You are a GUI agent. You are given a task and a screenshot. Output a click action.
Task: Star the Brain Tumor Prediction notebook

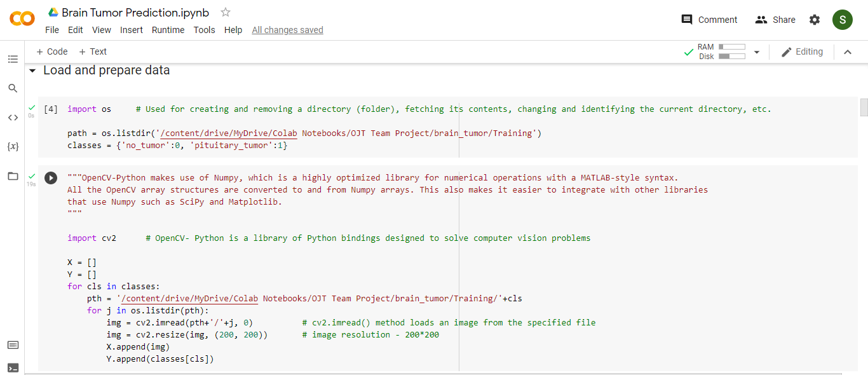point(226,12)
